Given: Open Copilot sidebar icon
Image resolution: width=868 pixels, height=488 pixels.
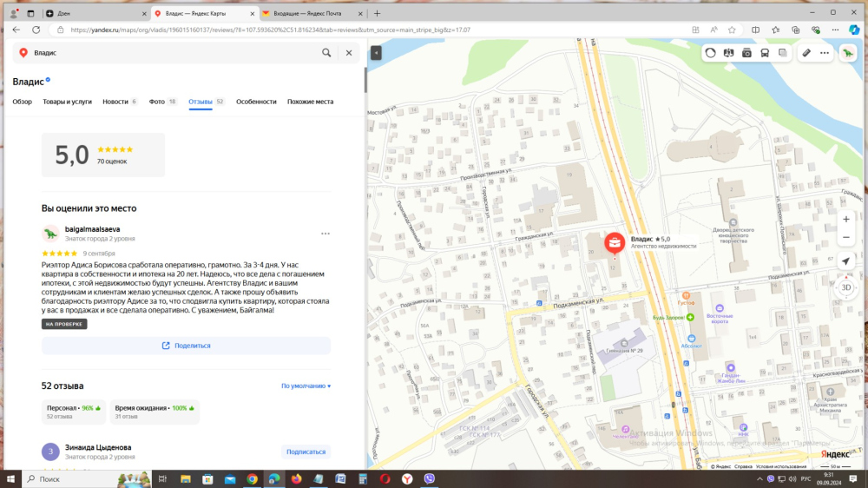Looking at the screenshot, I should [x=854, y=30].
